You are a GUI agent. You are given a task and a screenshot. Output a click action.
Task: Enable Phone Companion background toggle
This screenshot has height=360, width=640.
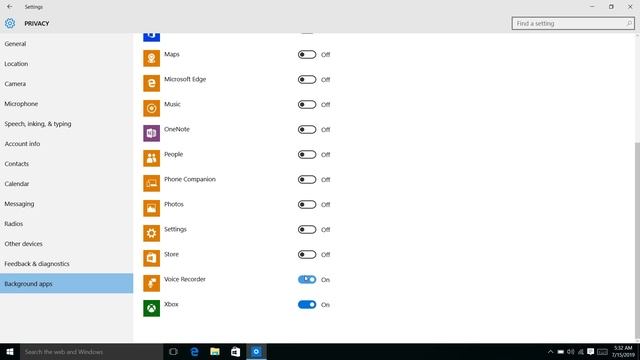click(307, 180)
